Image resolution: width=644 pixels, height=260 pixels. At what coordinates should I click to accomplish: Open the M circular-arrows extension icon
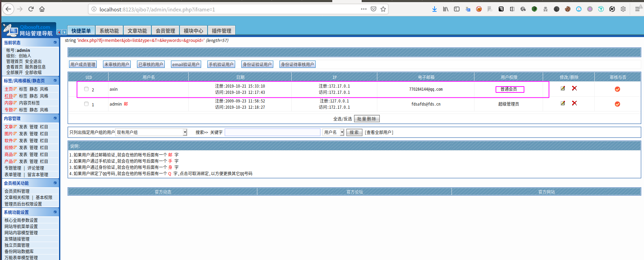[x=612, y=9]
